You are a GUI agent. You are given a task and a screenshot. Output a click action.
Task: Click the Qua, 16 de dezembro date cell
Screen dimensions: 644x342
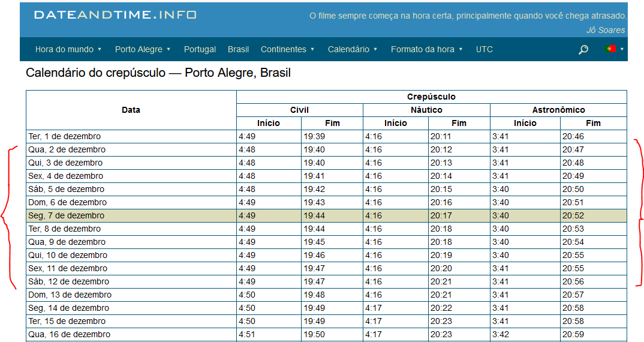(131, 334)
